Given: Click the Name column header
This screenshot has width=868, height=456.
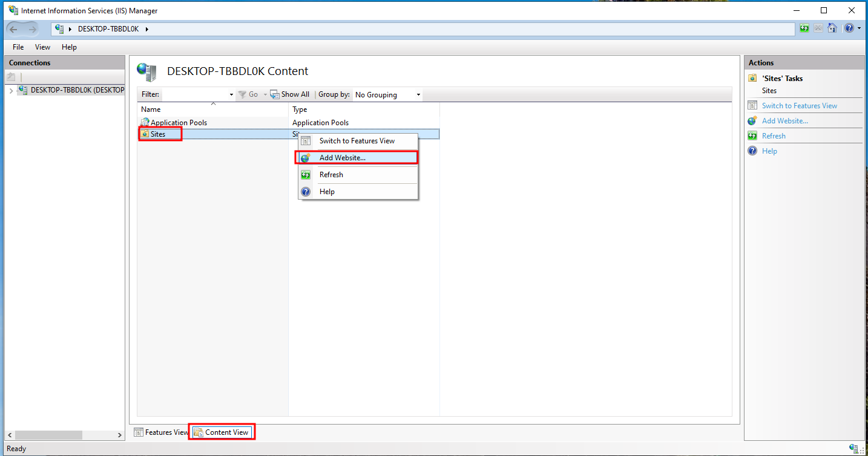Looking at the screenshot, I should pos(151,109).
